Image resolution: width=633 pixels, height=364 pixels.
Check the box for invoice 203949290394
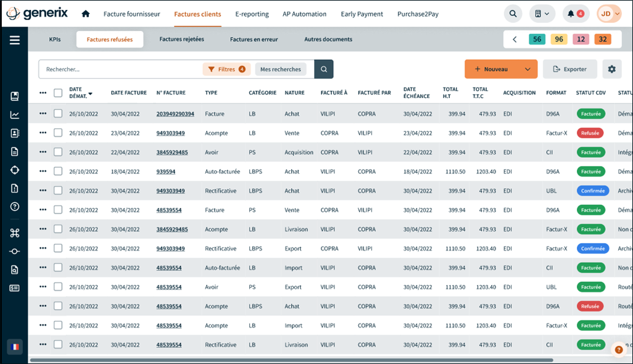click(x=58, y=114)
